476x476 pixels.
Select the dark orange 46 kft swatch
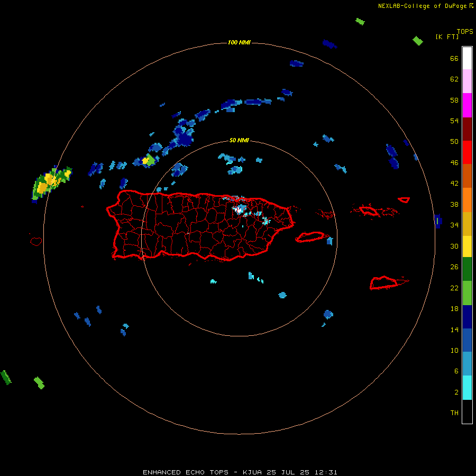pyautogui.click(x=467, y=176)
